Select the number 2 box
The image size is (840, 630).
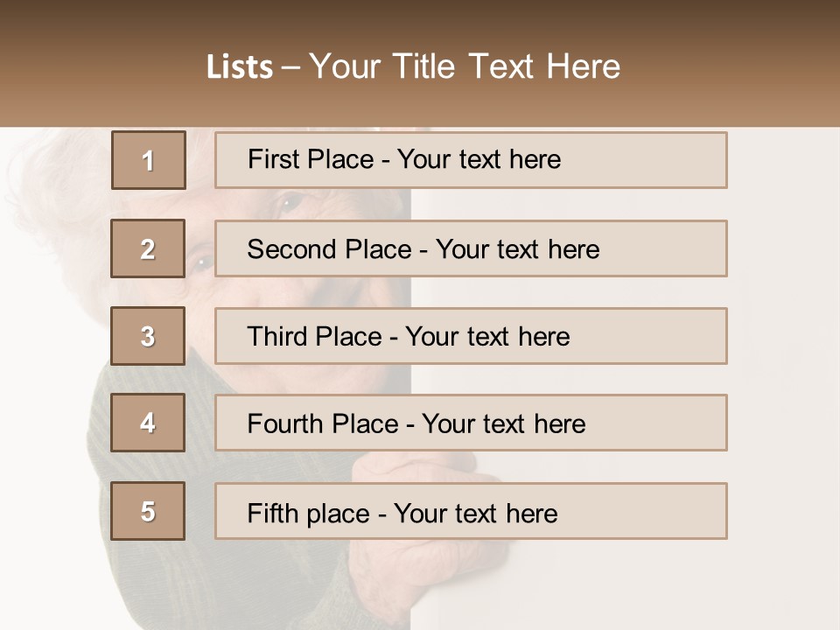tap(148, 248)
